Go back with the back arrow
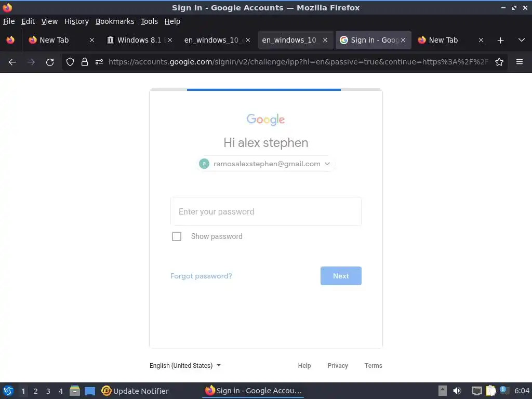Screen dimensions: 532x399 tap(12, 62)
